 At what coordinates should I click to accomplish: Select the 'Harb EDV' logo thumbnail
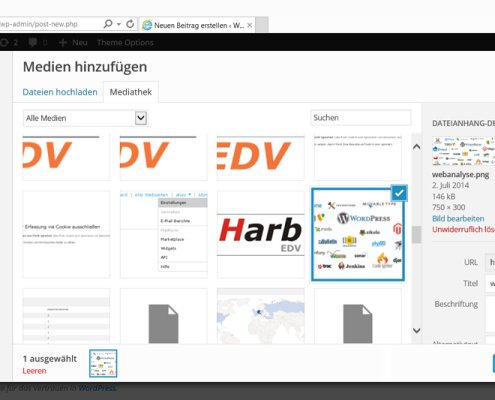(261, 234)
